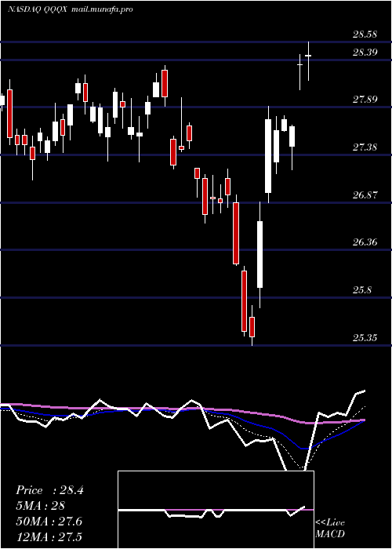Click the <<Live MACD label
This screenshot has width=392, height=549.
coord(330,529)
